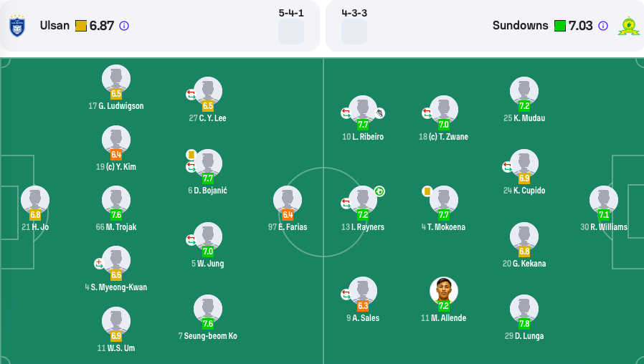Click the goal icon beside L. Ribeiro

pos(380,112)
